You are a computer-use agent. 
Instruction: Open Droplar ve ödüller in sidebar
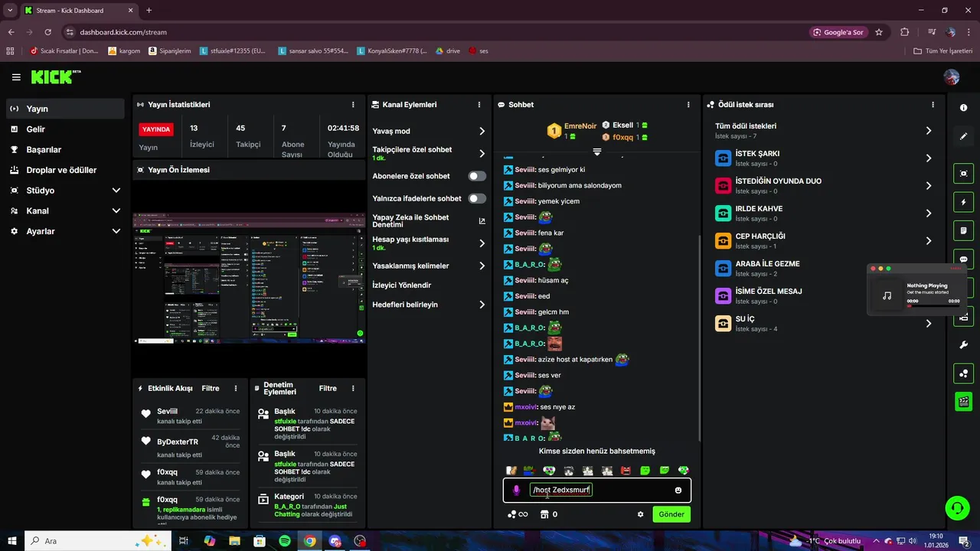coord(65,170)
